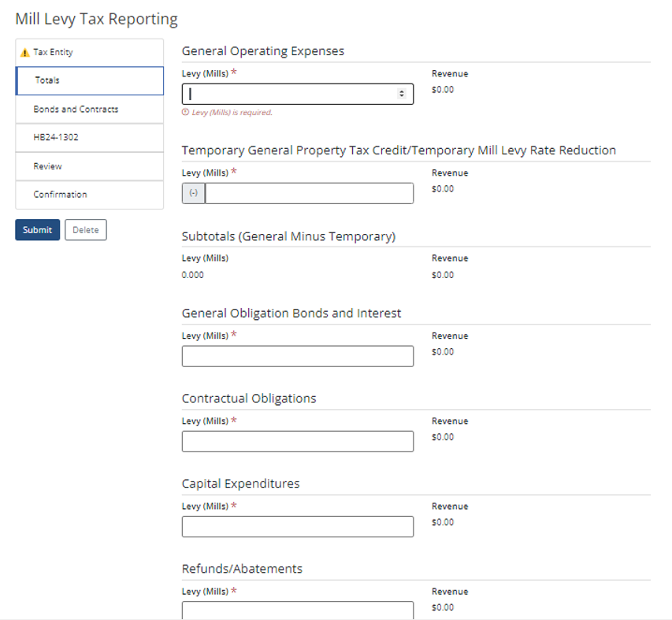The height and width of the screenshot is (620, 672).
Task: Click the up arrow on General Operating stepper
Action: [x=403, y=90]
